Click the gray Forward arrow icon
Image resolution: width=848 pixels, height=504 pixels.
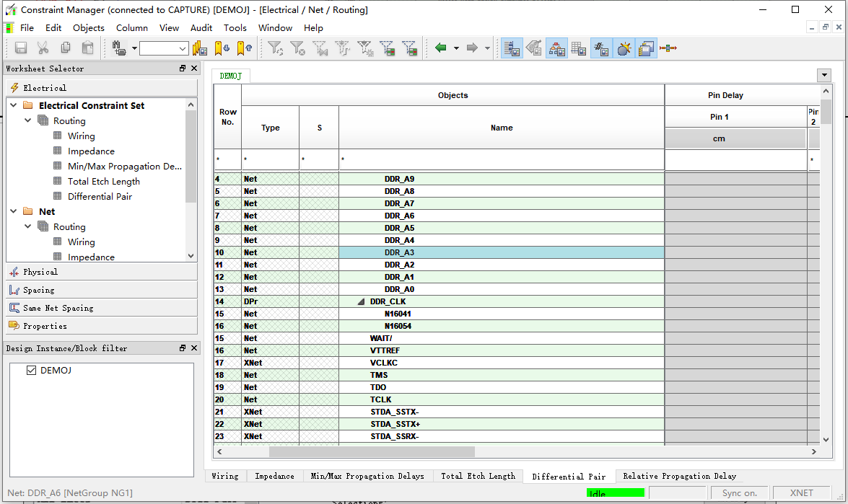coord(472,48)
